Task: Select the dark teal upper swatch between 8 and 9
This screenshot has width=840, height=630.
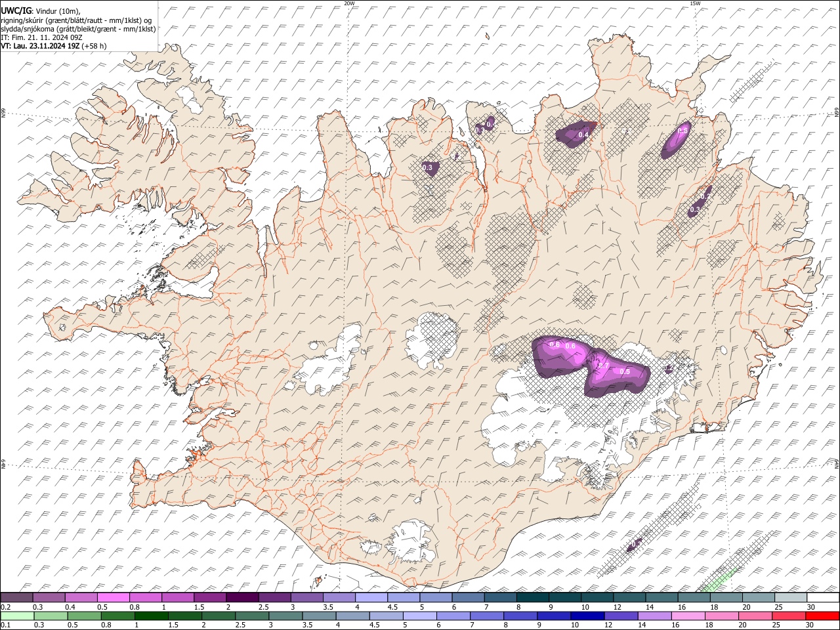Action: [x=532, y=597]
